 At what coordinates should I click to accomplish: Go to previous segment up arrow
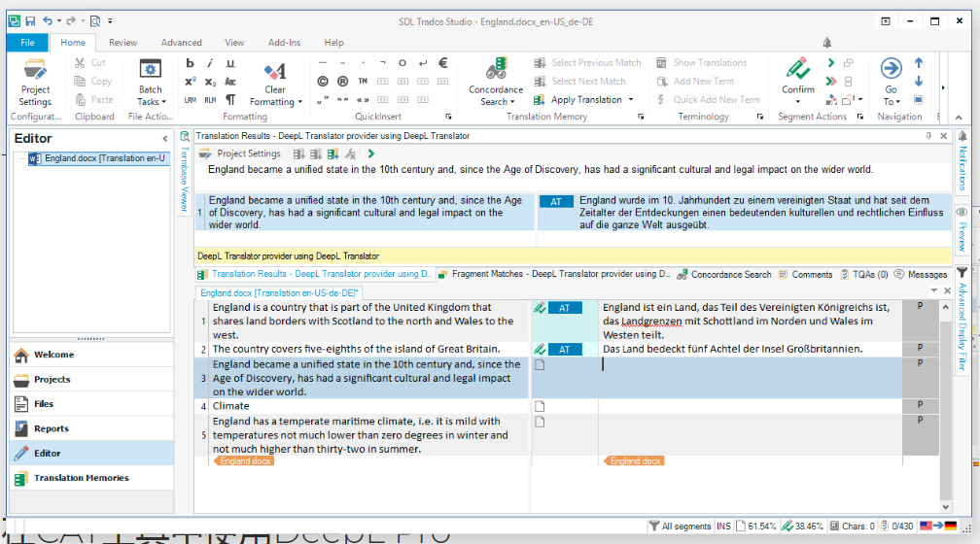coord(919,63)
